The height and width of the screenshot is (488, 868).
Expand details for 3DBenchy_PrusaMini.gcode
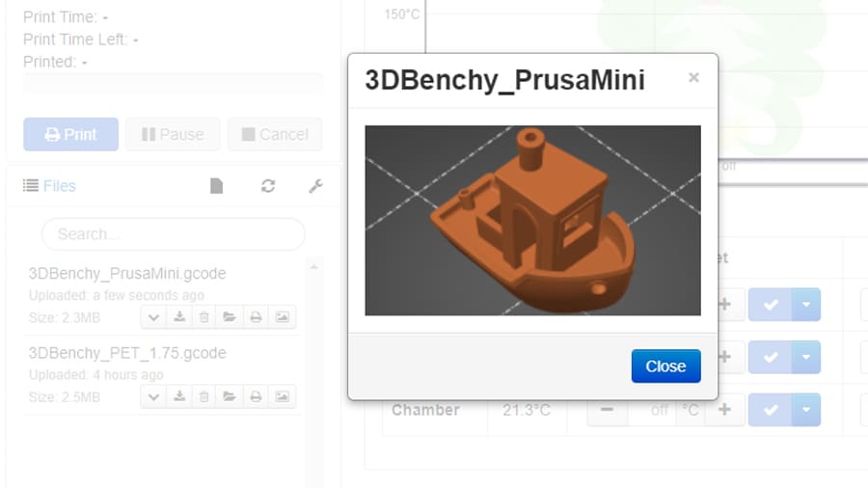pyautogui.click(x=154, y=317)
